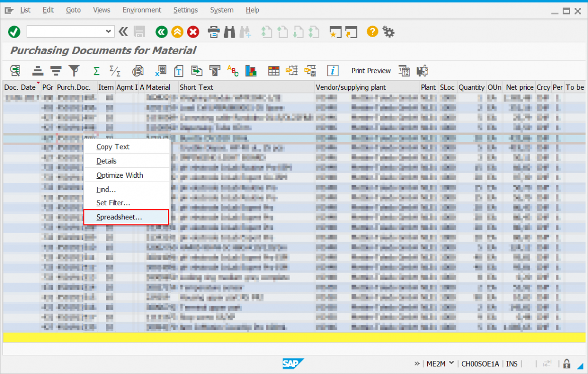Open the Environment menu

tap(142, 10)
